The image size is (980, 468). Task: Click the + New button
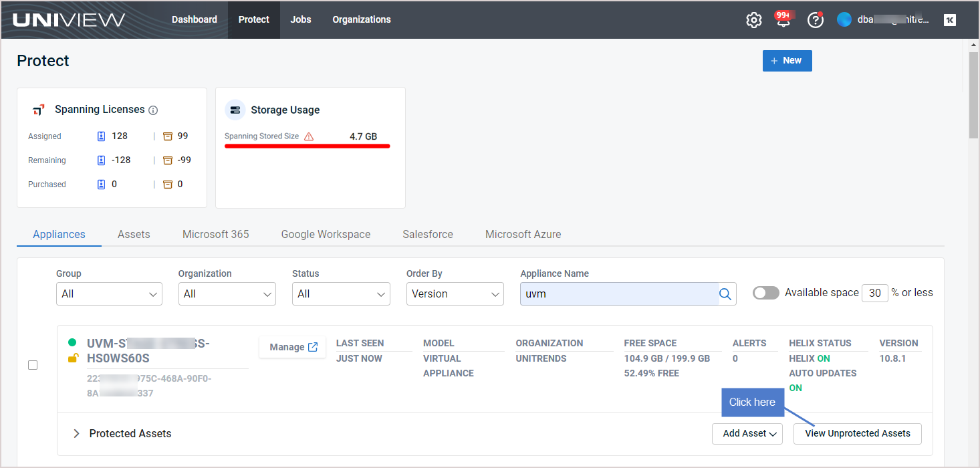pos(787,61)
